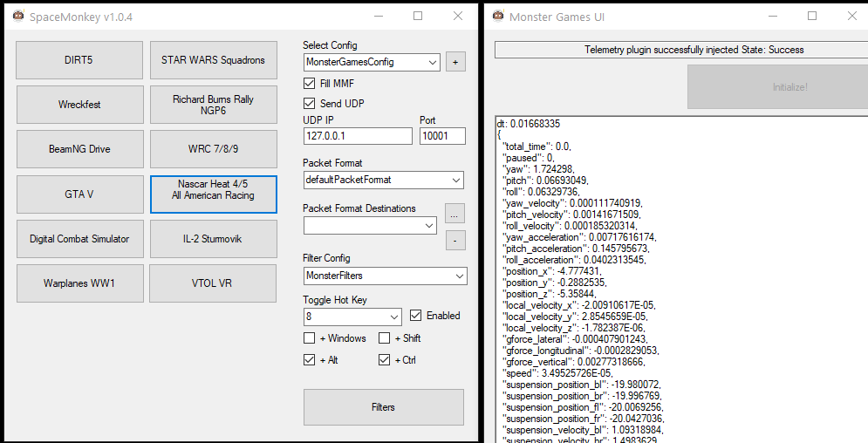
Task: Open the Toggle Hot Key dropdown
Action: click(x=352, y=317)
